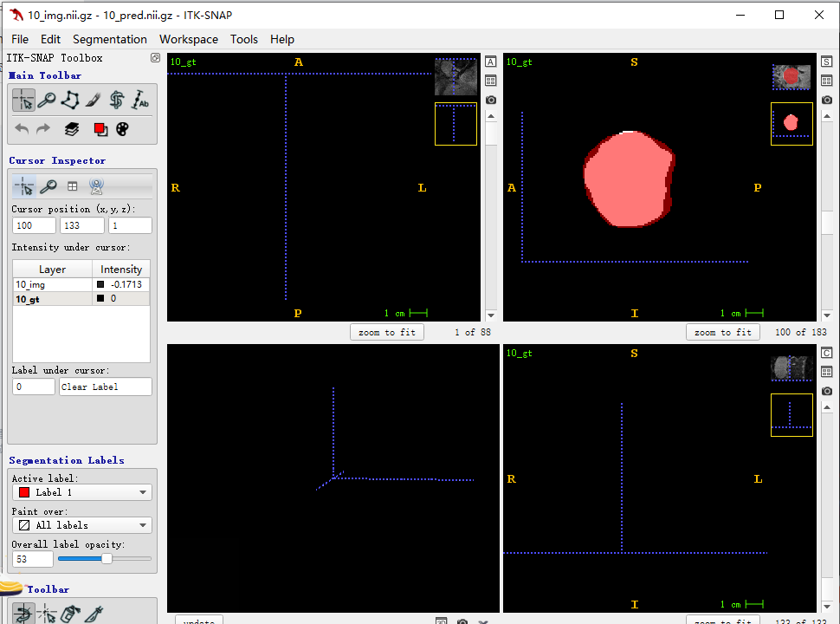Adjust the overall label opacity slider handle

coord(107,559)
